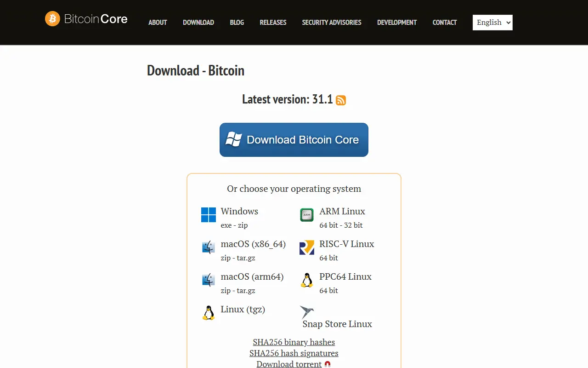
Task: Click the Linux (tgz) penguin icon
Action: click(x=209, y=313)
